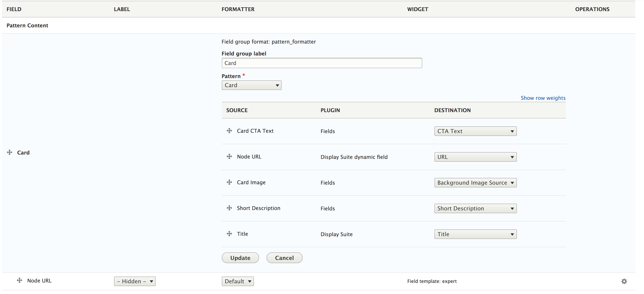Open the Hidden label dropdown

(x=134, y=281)
